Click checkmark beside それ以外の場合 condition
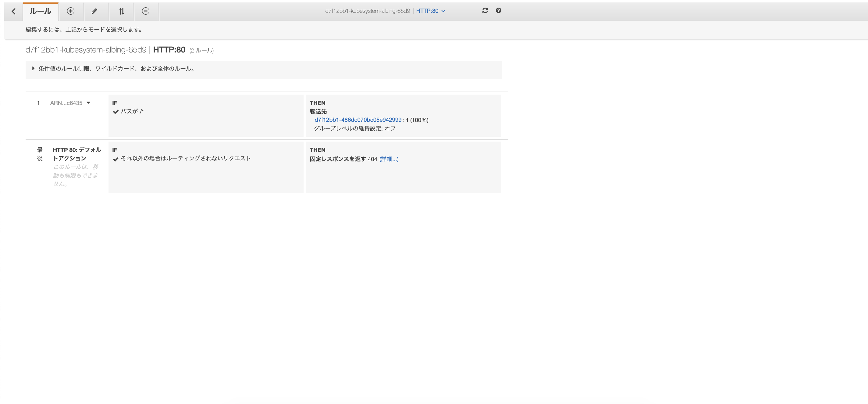This screenshot has width=868, height=404. point(116,159)
